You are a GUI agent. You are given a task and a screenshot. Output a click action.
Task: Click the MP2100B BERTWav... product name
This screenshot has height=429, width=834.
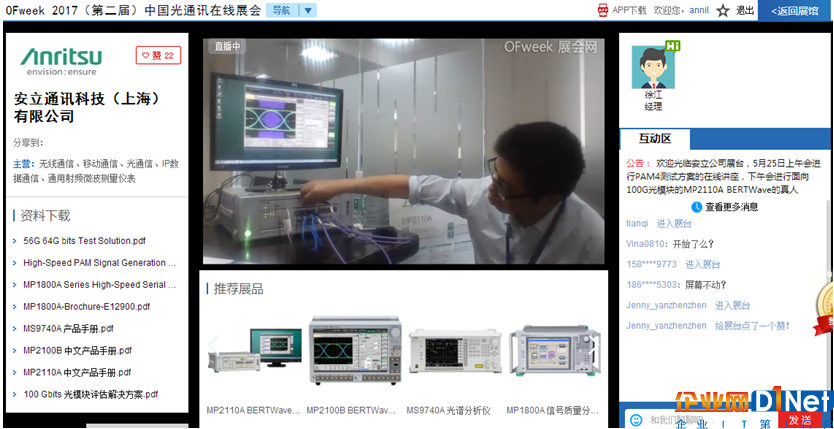(x=351, y=410)
